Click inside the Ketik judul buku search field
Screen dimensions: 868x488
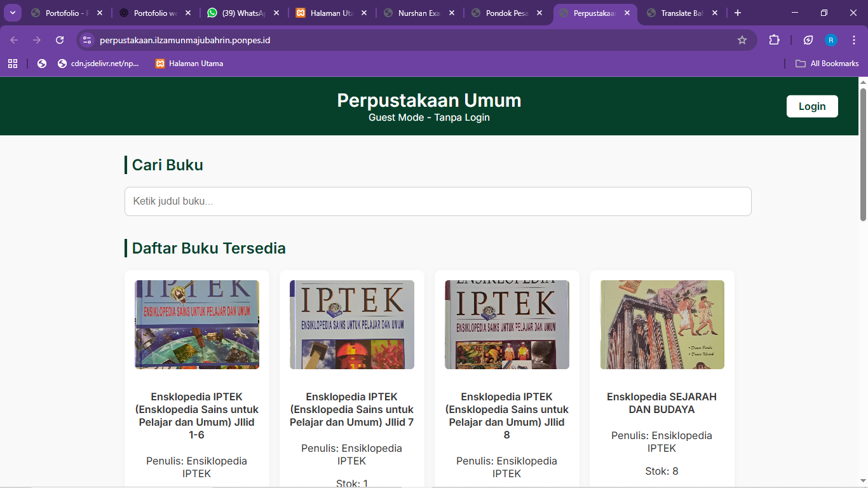tap(438, 201)
